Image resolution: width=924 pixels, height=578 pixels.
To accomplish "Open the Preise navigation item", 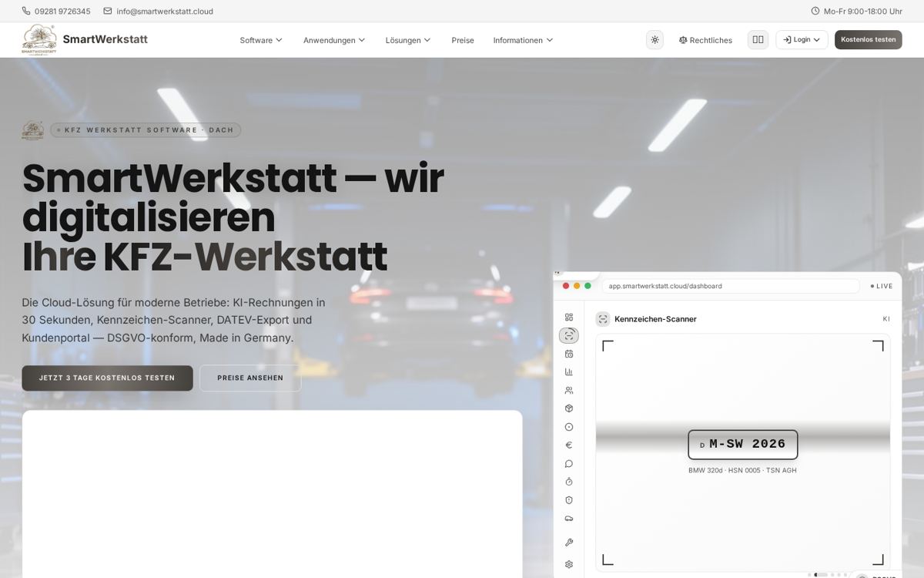I will [x=463, y=40].
